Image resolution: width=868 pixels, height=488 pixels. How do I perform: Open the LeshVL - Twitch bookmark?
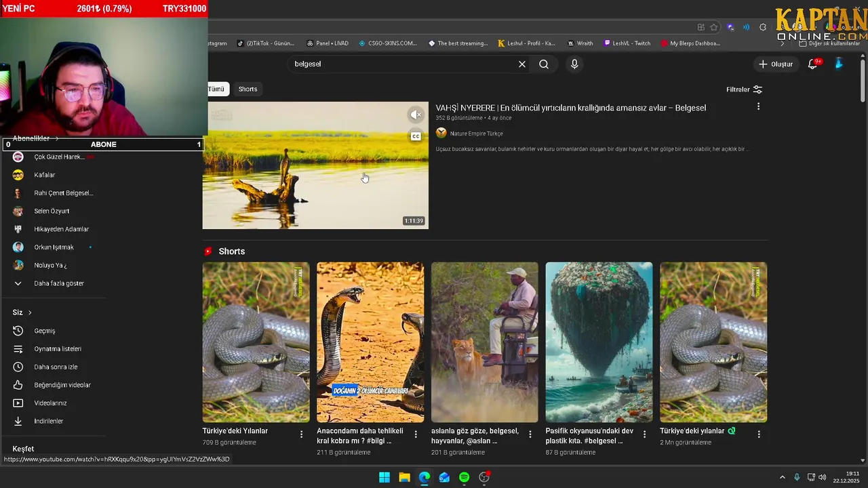[627, 43]
